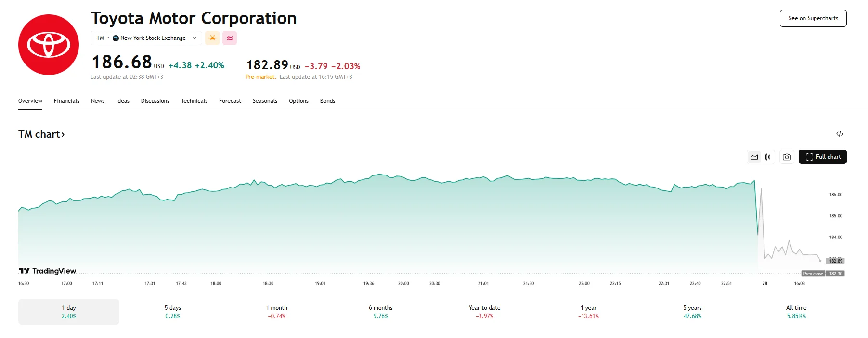The image size is (868, 338).
Task: Open the Technicals tab
Action: [194, 101]
